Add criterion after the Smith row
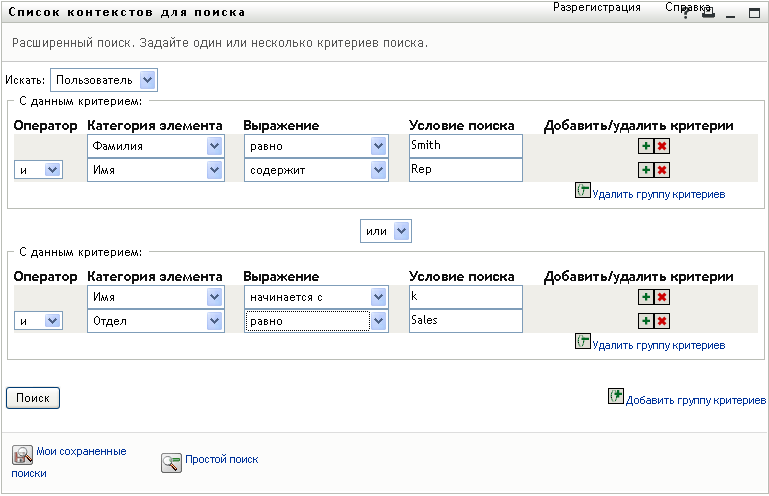Image resolution: width=769 pixels, height=496 pixels. pos(646,146)
